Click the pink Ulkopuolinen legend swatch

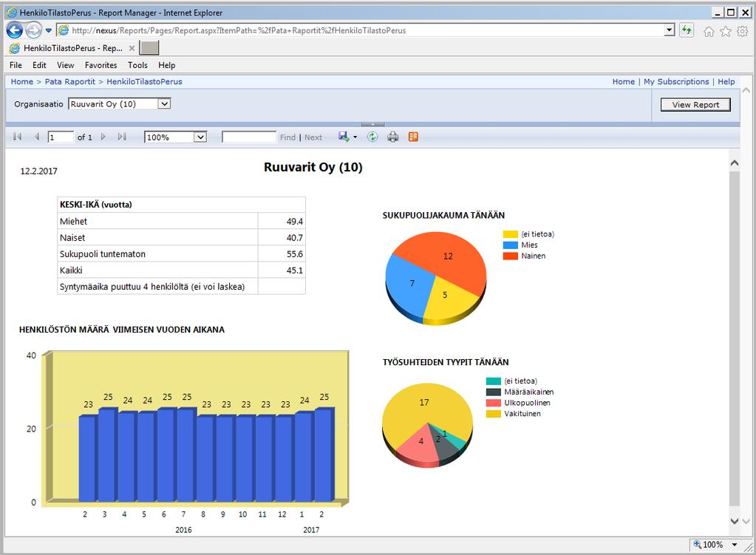[493, 403]
